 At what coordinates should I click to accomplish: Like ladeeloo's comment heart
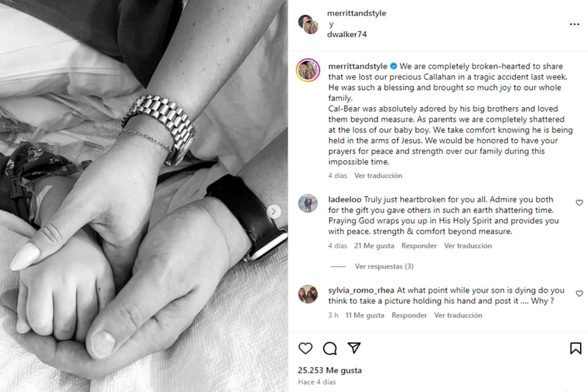[579, 203]
